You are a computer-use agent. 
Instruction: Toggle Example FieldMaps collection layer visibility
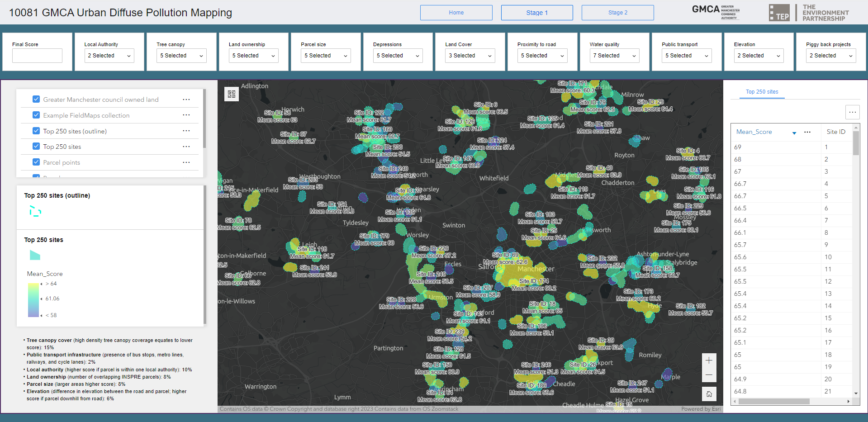click(36, 115)
